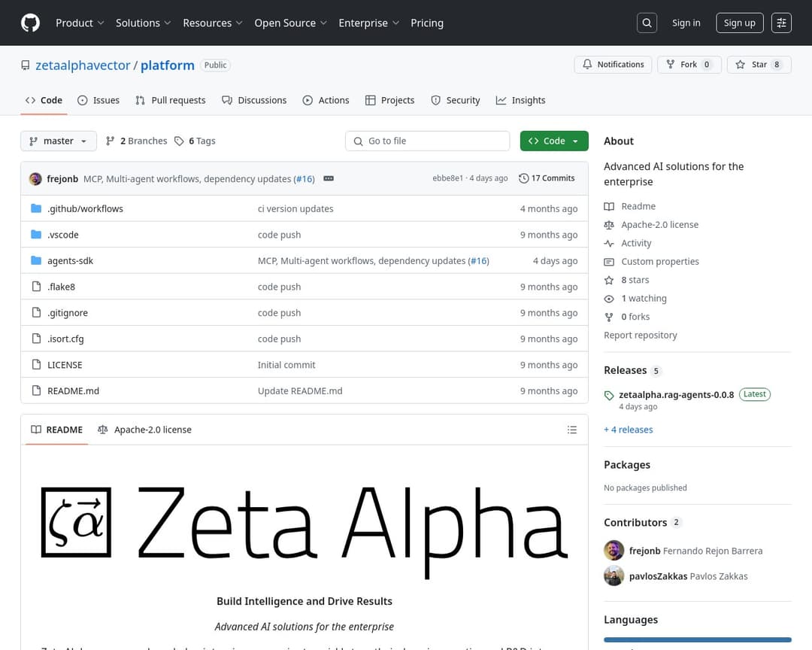This screenshot has height=650, width=812.
Task: View the 2 Branches list
Action: click(137, 141)
